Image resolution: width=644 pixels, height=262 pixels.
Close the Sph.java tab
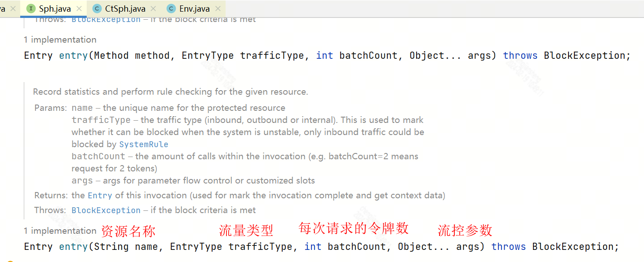[80, 9]
